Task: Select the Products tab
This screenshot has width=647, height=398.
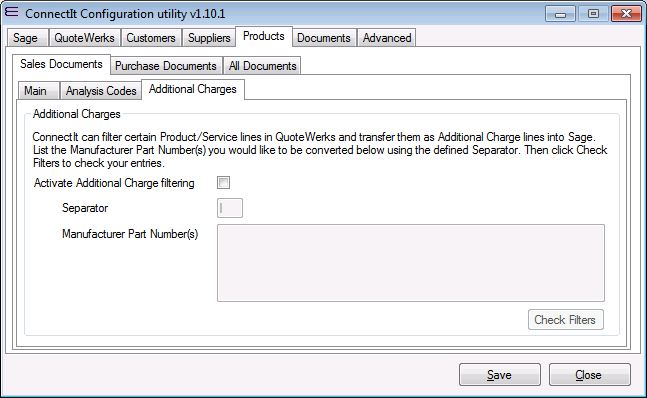Action: [x=264, y=36]
